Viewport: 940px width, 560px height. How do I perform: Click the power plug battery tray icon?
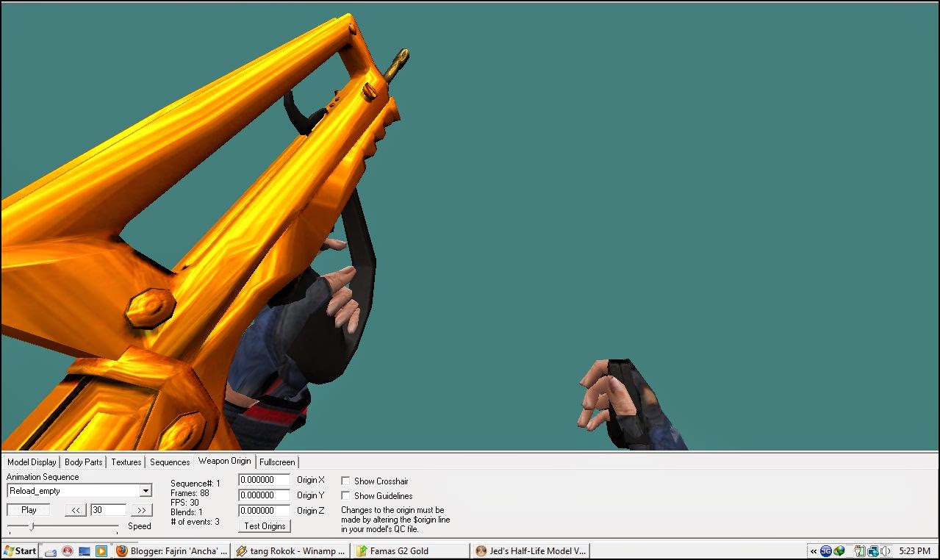point(860,550)
